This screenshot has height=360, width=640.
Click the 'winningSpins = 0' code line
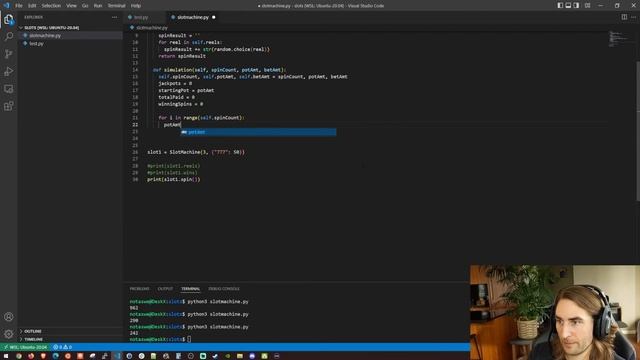181,104
